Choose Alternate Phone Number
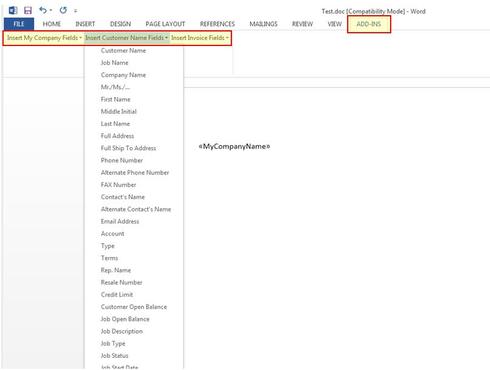Image resolution: width=490 pixels, height=370 pixels. click(135, 173)
